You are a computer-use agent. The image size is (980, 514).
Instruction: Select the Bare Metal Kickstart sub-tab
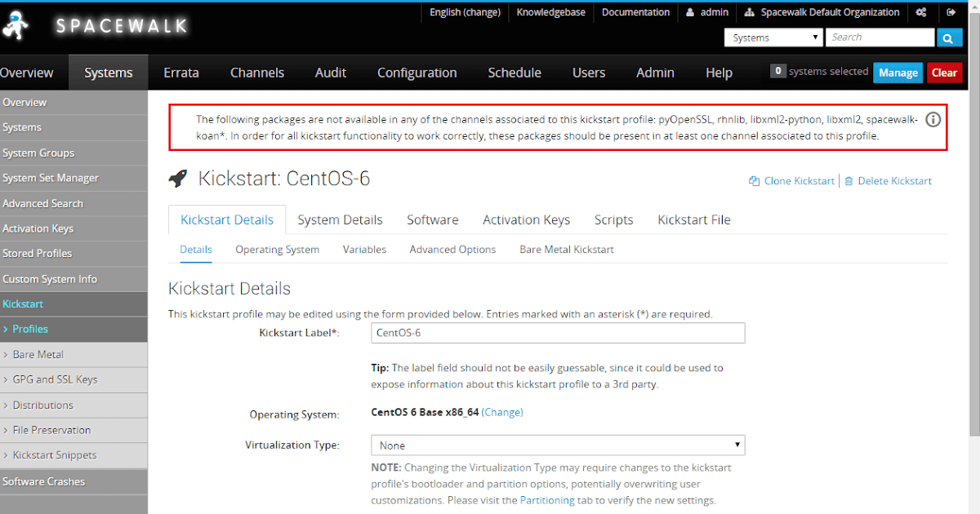click(x=567, y=249)
